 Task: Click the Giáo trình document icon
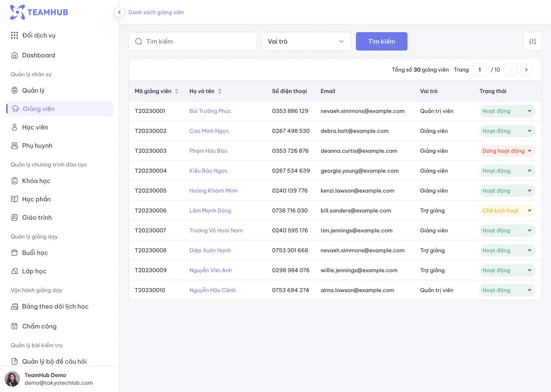(x=15, y=217)
